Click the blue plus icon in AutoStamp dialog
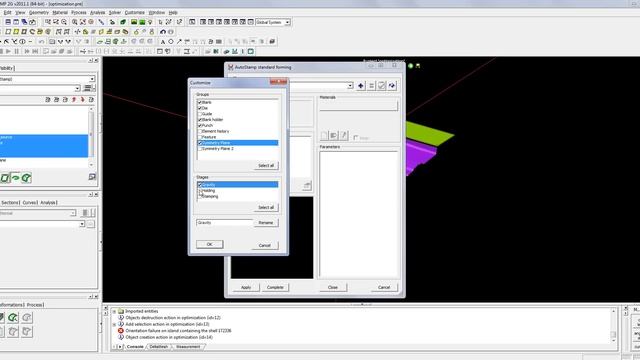 361,86
